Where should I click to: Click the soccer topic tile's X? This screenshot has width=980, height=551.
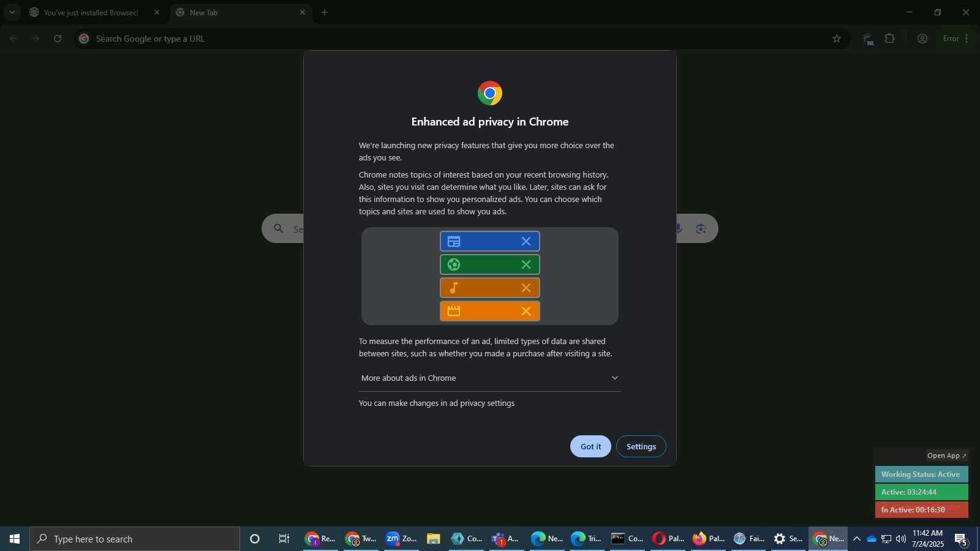tap(526, 264)
